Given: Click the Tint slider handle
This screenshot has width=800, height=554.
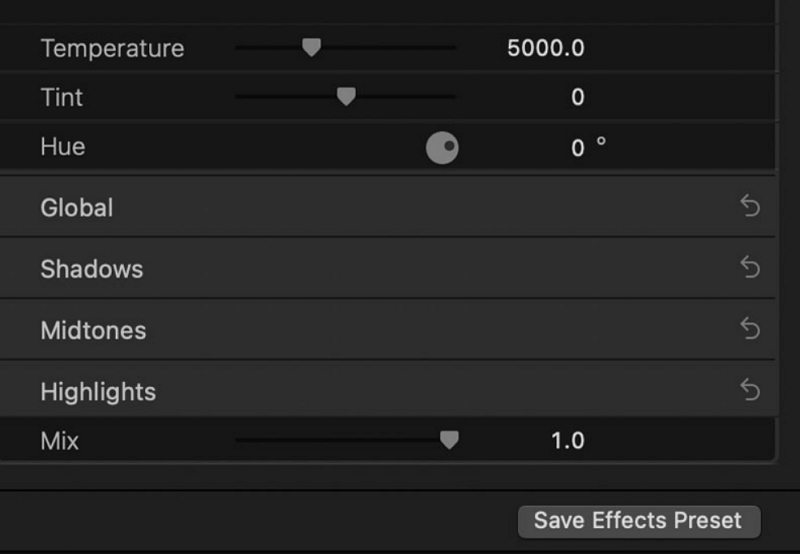Looking at the screenshot, I should [346, 96].
